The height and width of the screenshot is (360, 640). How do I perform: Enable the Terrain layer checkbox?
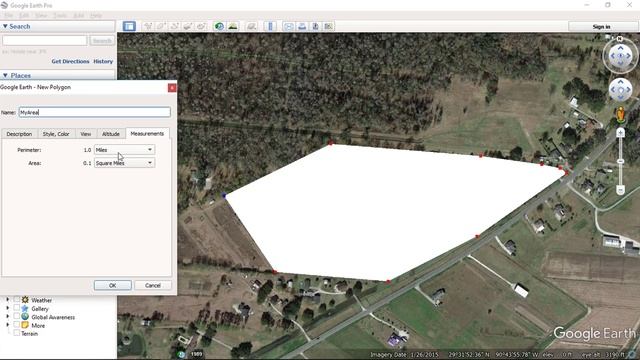coord(16,333)
